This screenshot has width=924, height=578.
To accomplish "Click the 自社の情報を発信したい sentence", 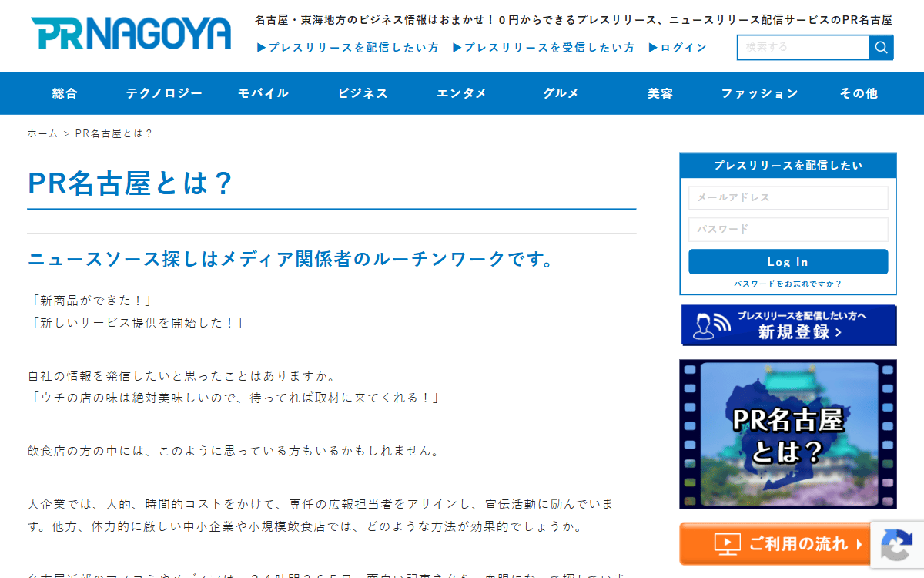I will [x=182, y=377].
